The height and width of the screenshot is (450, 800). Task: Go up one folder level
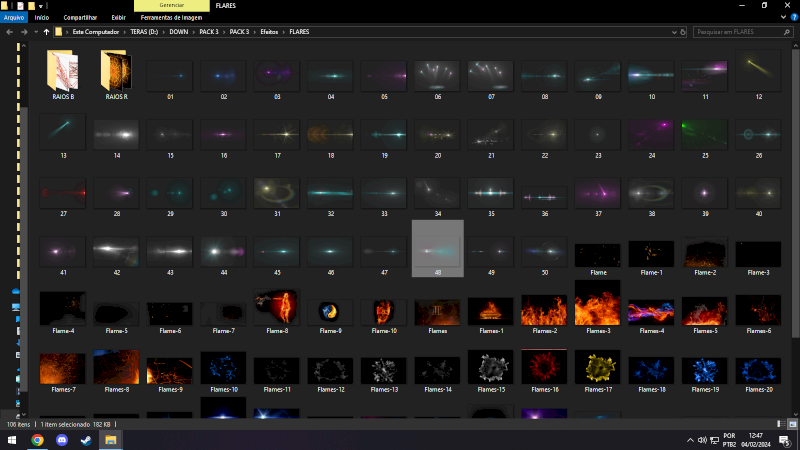click(47, 32)
